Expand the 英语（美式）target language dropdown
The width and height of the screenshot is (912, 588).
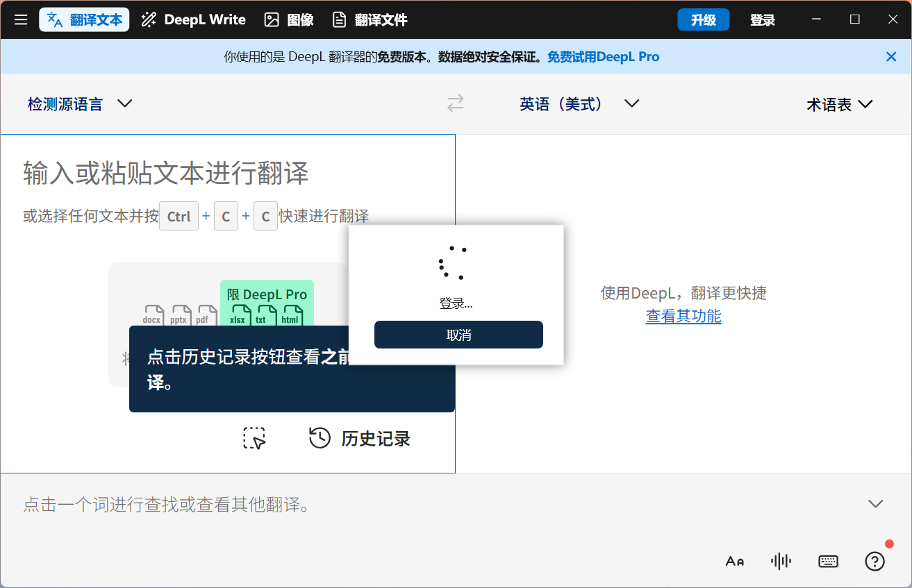(x=579, y=104)
